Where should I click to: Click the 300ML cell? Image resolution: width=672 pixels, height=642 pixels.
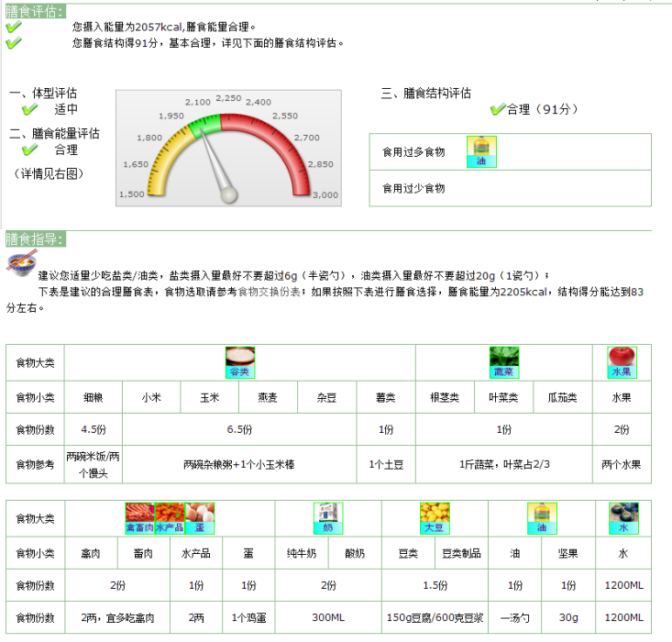pos(328,617)
